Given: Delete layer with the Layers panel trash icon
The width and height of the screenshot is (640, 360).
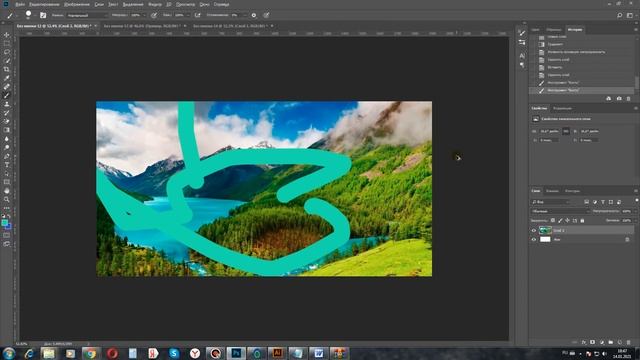Looking at the screenshot, I should coord(629,342).
